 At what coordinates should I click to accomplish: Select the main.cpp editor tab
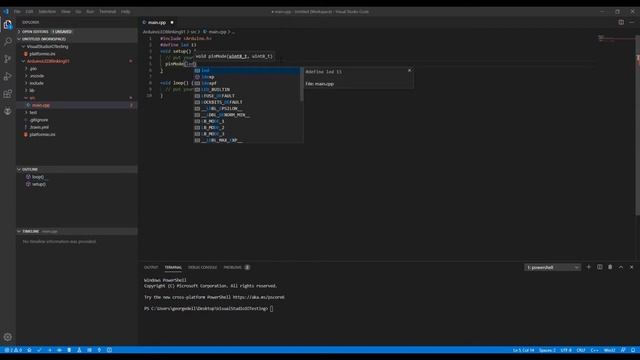(x=157, y=22)
